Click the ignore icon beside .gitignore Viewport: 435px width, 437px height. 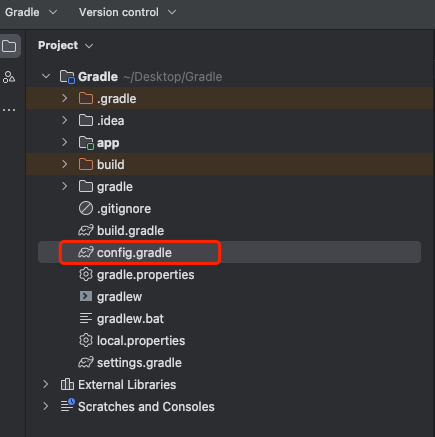pos(86,208)
